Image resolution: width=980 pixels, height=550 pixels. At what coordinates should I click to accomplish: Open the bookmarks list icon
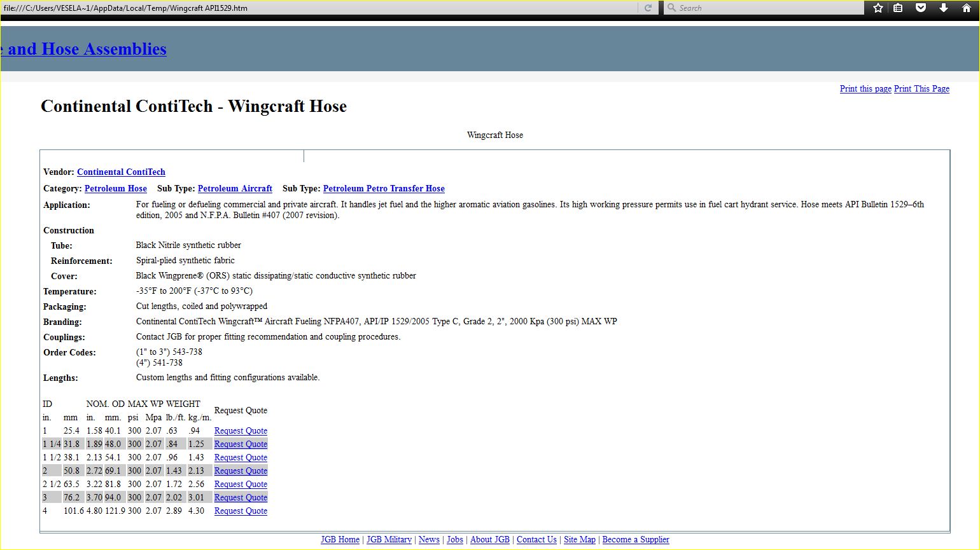(898, 8)
